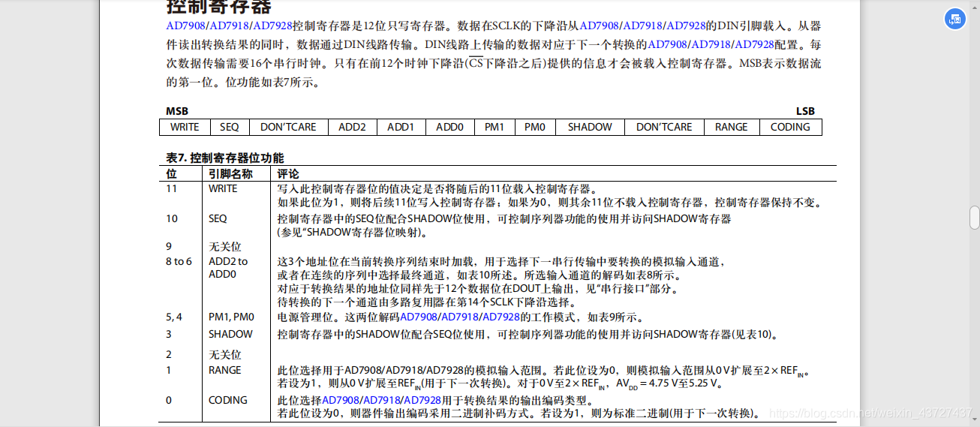Open AD7928 link right before 配置

[x=754, y=44]
